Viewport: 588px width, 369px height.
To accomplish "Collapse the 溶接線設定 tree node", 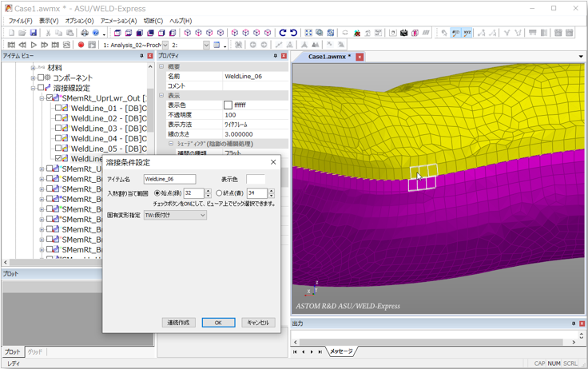I will coord(34,88).
